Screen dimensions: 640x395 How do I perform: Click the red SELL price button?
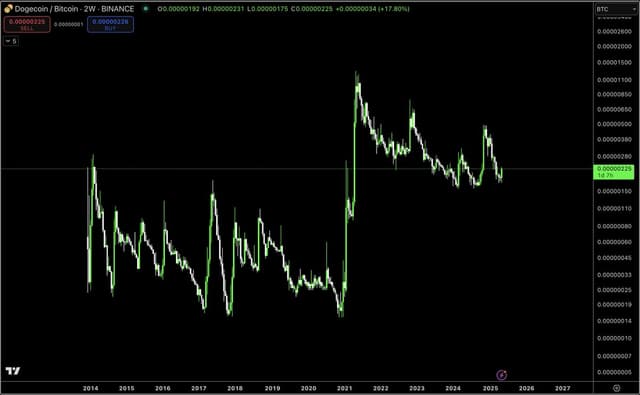[x=27, y=24]
